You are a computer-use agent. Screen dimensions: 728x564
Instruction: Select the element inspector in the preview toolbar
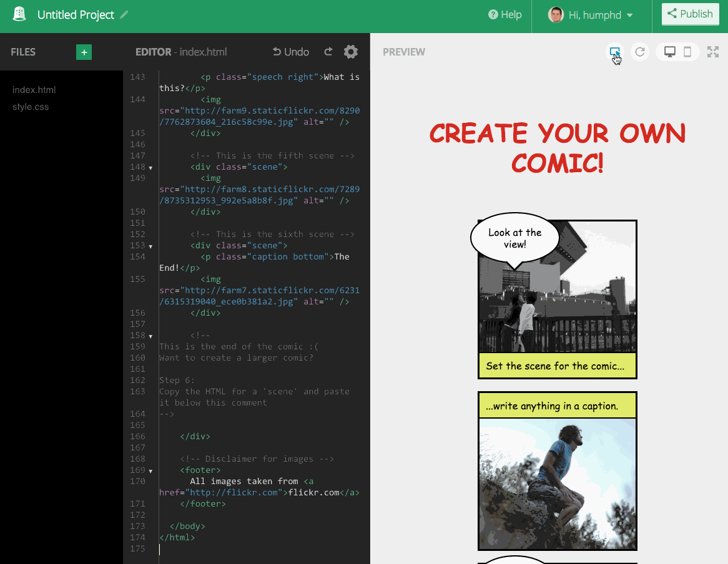[x=616, y=52]
